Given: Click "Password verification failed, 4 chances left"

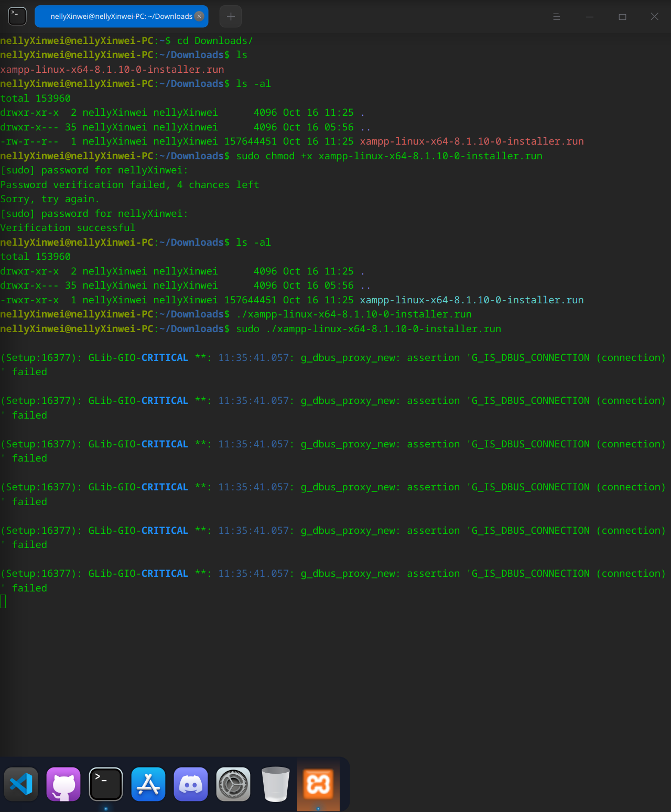Looking at the screenshot, I should 129,184.
